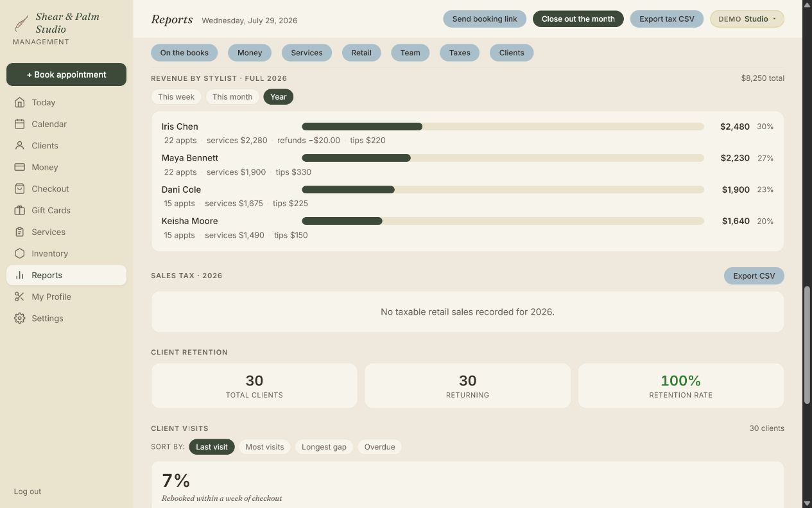Open Checkout using its bag icon
Screen dimensions: 812x508
click(20, 189)
